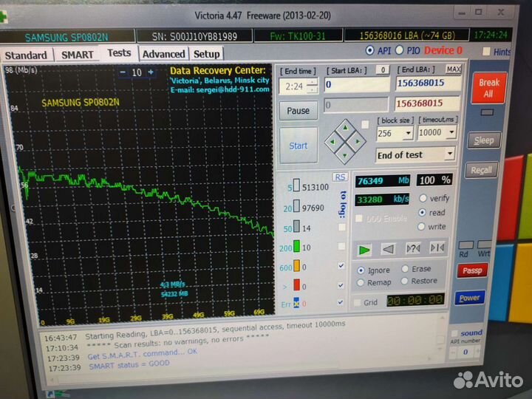Toggle checkbox beside the navigation diamond
This screenshot has height=399, width=532.
[x=365, y=125]
